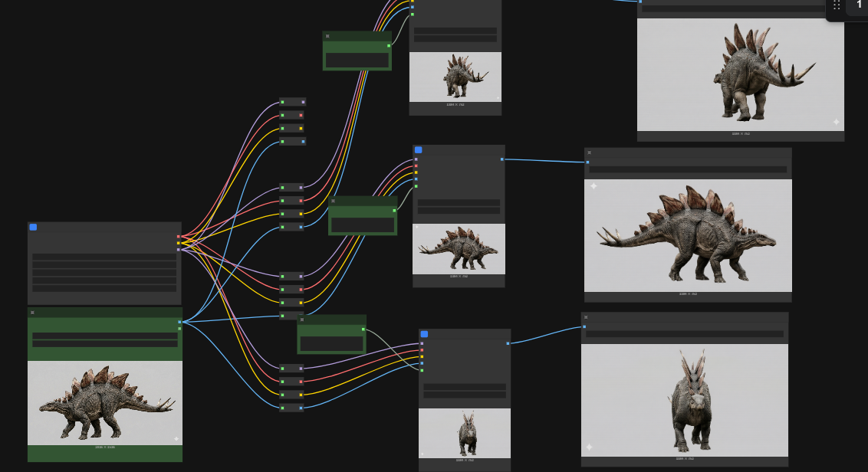Grab the dotted drag handle in the top-right toolbar

point(837,5)
